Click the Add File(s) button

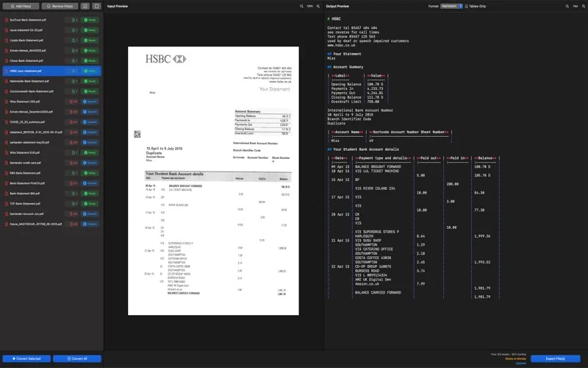point(21,7)
